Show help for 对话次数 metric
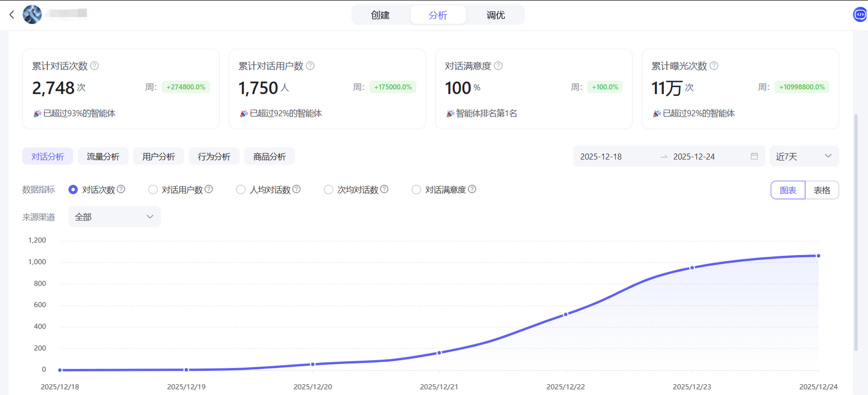Image resolution: width=868 pixels, height=395 pixels. (x=121, y=189)
